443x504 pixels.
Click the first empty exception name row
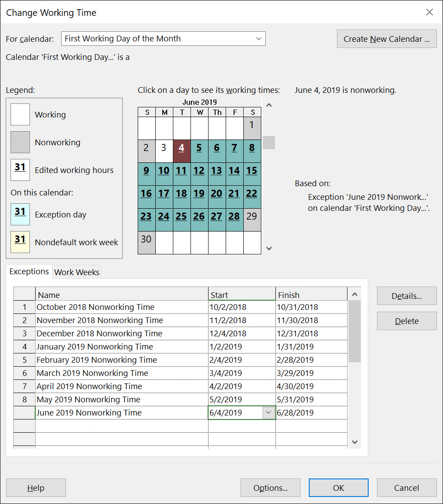(x=122, y=426)
